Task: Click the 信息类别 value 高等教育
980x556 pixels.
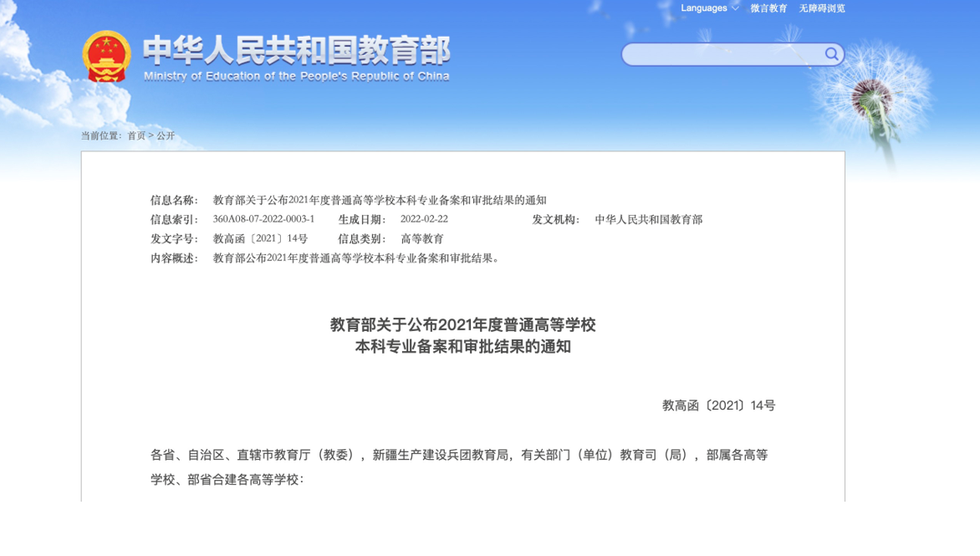Action: (x=422, y=239)
